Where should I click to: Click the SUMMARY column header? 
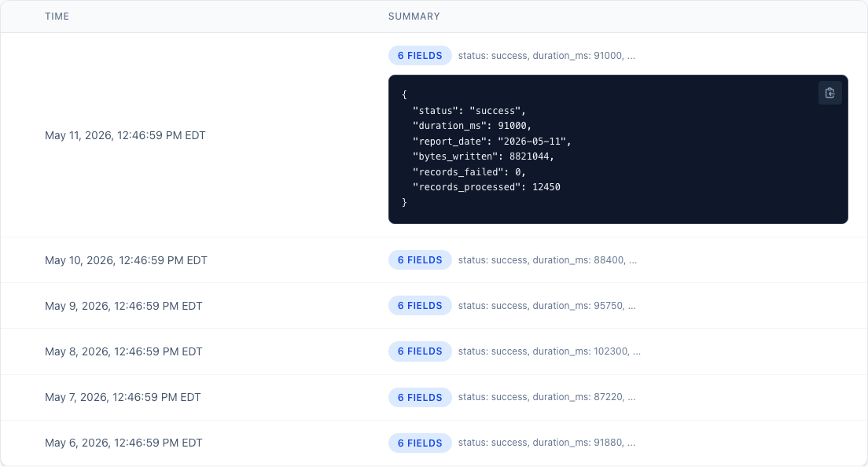coord(414,16)
